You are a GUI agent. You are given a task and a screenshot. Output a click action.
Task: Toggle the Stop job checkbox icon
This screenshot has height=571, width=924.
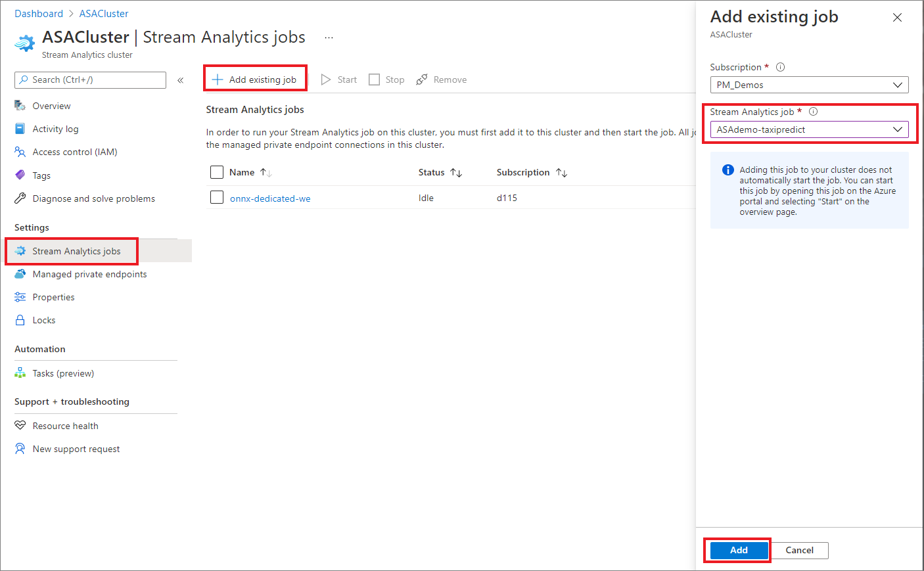click(x=374, y=79)
